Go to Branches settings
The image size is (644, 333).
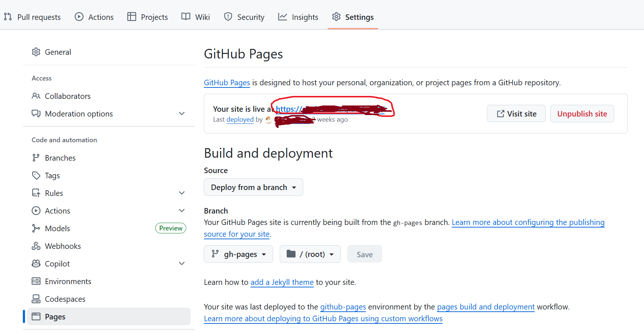click(109, 158)
